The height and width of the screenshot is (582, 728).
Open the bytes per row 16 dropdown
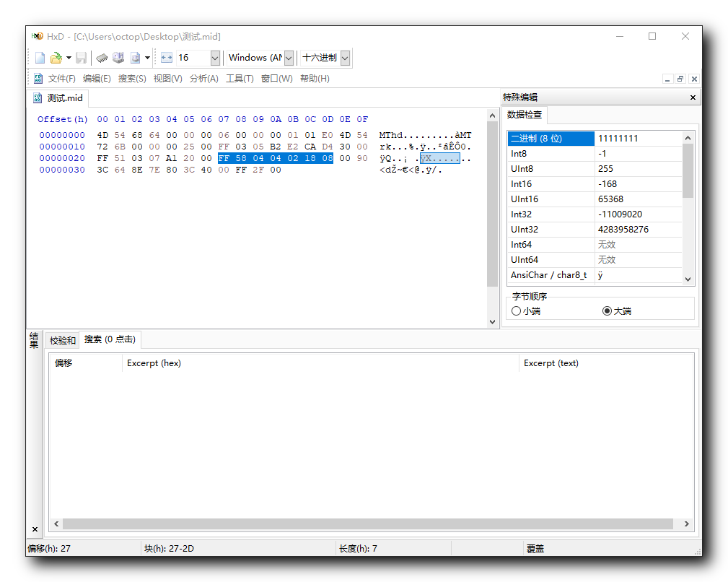(215, 58)
